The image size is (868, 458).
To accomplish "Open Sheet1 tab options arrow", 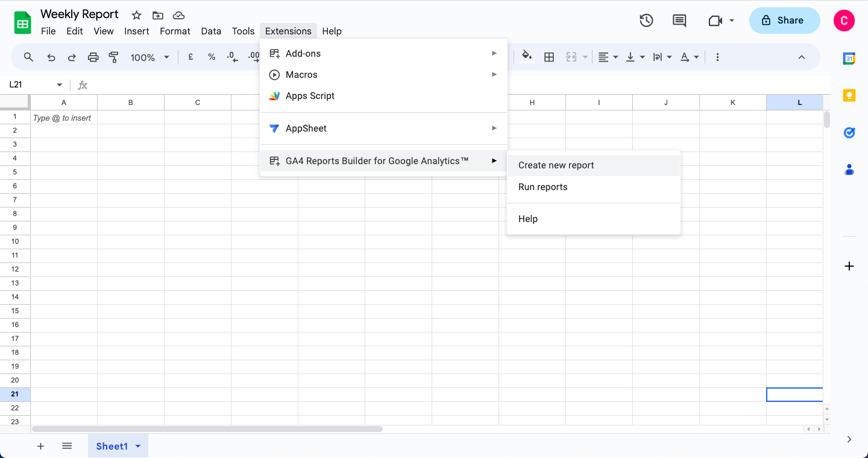I will click(x=138, y=447).
